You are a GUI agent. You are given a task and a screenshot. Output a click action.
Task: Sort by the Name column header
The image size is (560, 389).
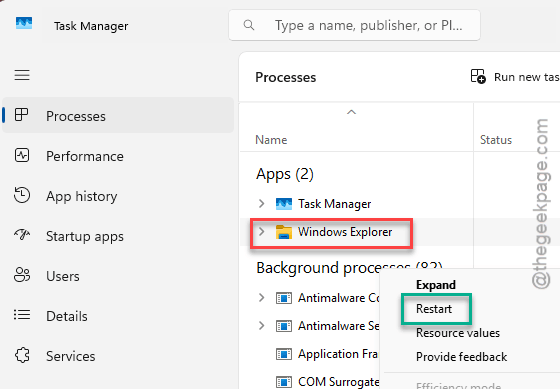[271, 140]
